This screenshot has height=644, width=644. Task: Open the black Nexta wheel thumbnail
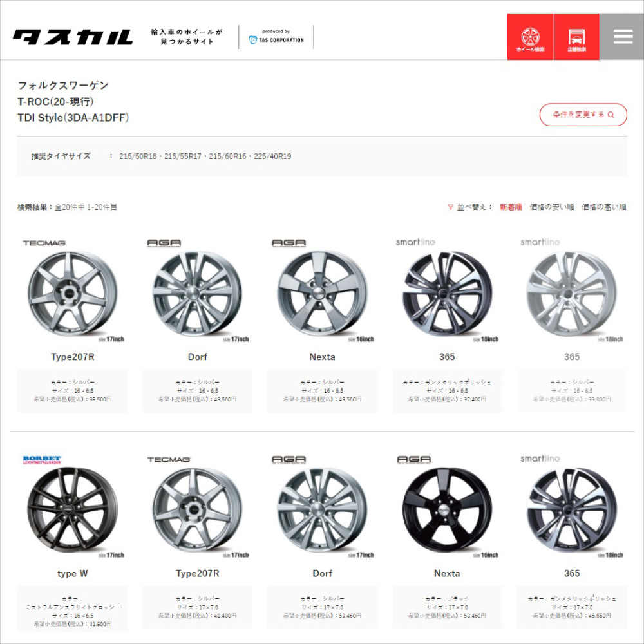tap(447, 509)
